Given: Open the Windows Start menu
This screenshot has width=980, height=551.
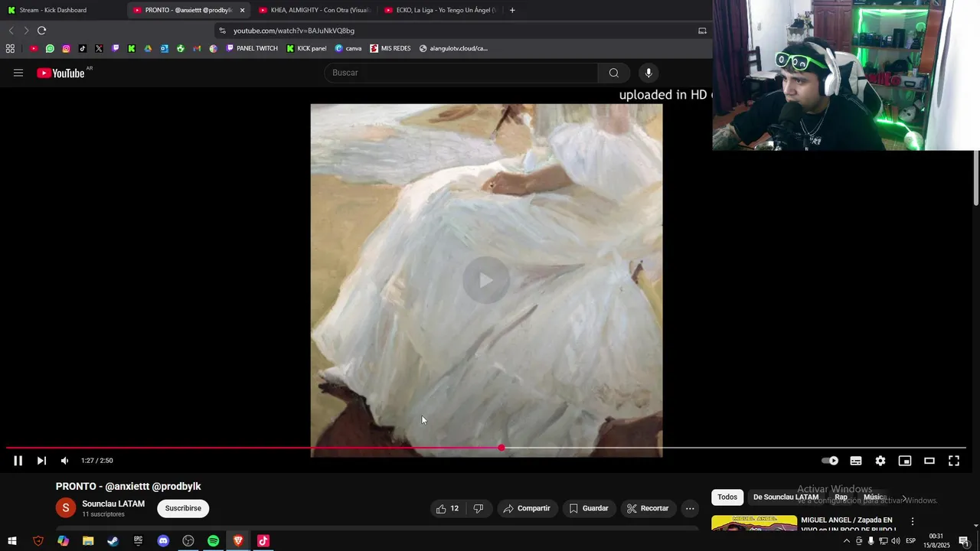Looking at the screenshot, I should 12,541.
